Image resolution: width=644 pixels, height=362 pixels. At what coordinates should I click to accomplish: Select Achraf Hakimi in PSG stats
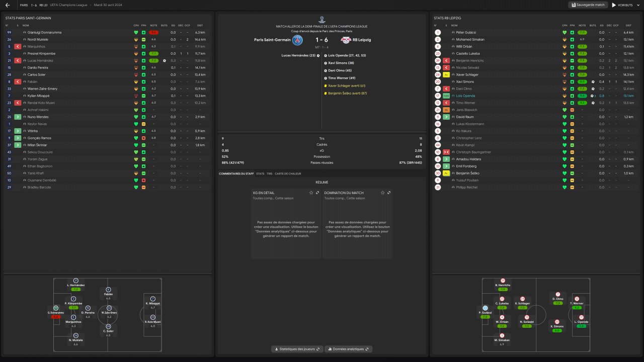38,110
